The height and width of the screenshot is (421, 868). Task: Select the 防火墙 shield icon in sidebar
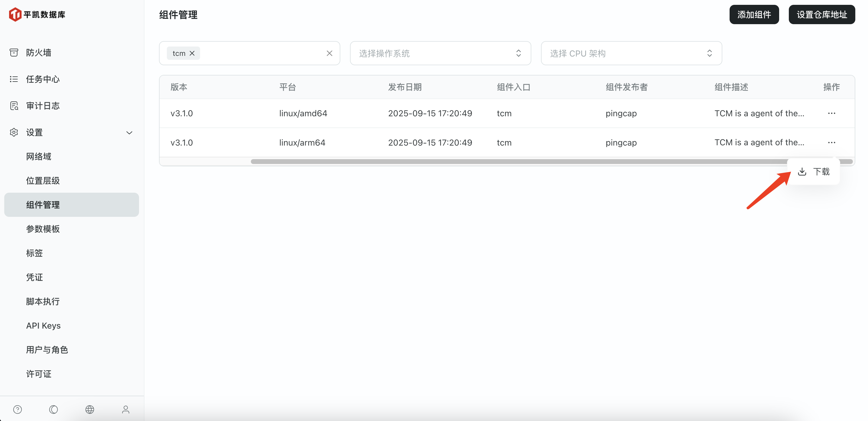(14, 53)
